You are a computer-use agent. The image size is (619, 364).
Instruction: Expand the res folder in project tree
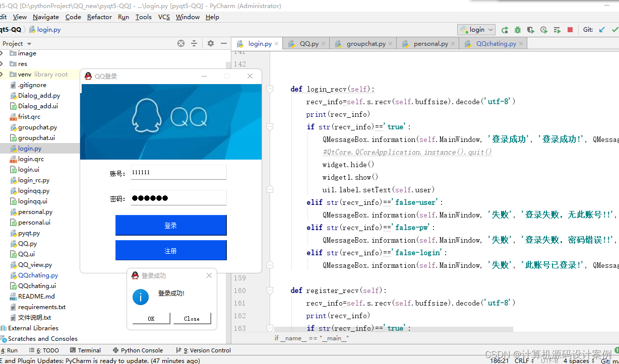pyautogui.click(x=2, y=64)
